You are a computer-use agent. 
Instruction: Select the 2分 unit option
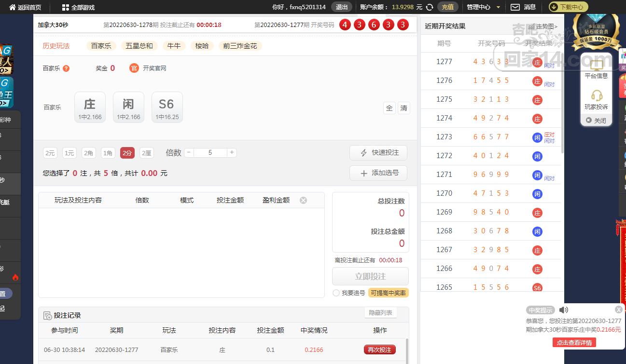tap(127, 153)
